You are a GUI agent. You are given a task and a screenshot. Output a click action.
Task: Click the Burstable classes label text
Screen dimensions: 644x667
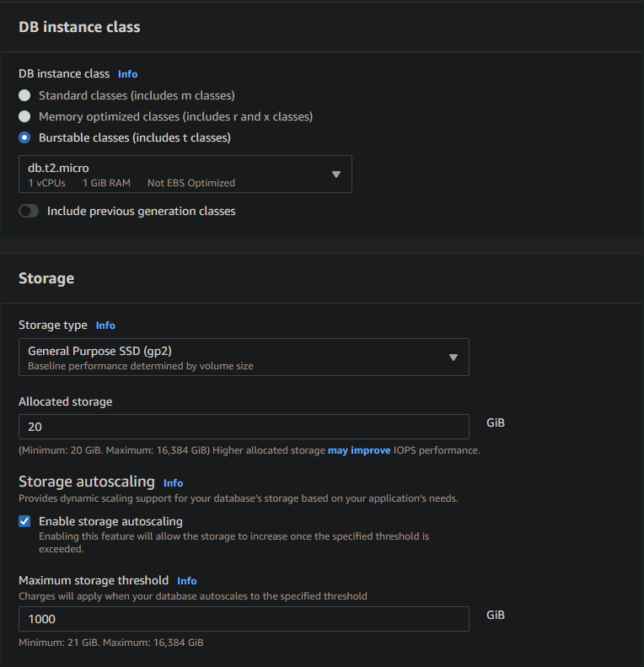pos(135,137)
